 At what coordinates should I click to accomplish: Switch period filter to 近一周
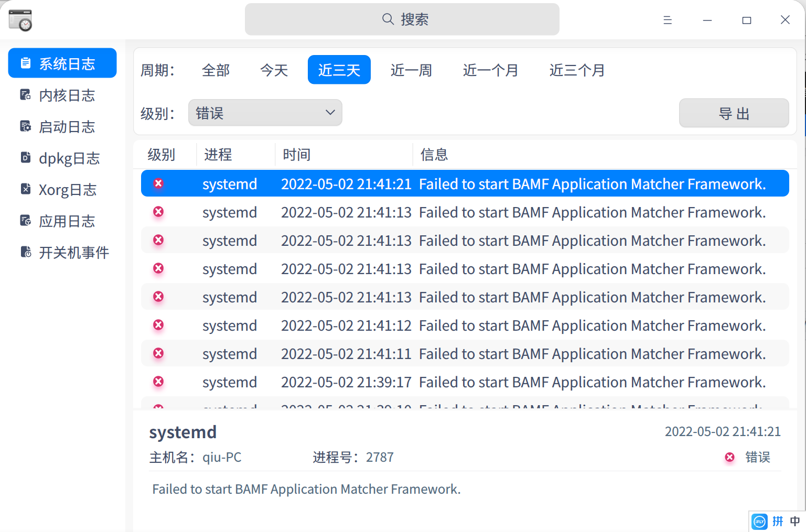pyautogui.click(x=411, y=70)
